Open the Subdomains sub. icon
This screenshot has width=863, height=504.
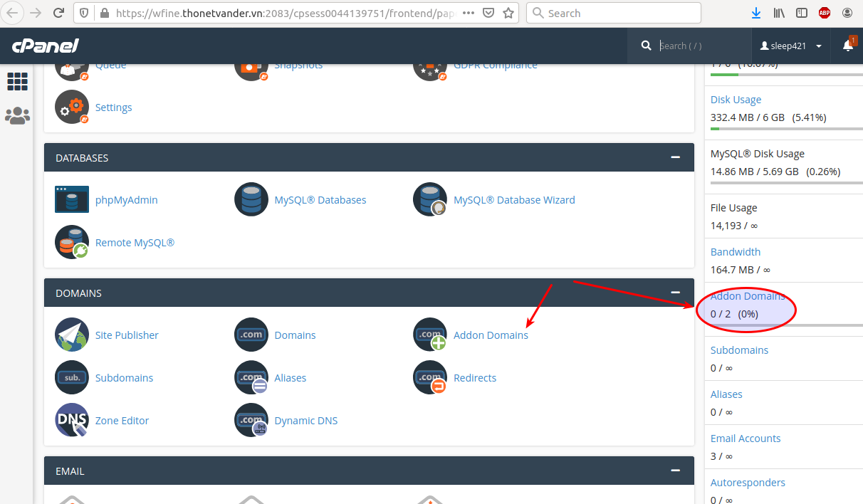pos(72,377)
